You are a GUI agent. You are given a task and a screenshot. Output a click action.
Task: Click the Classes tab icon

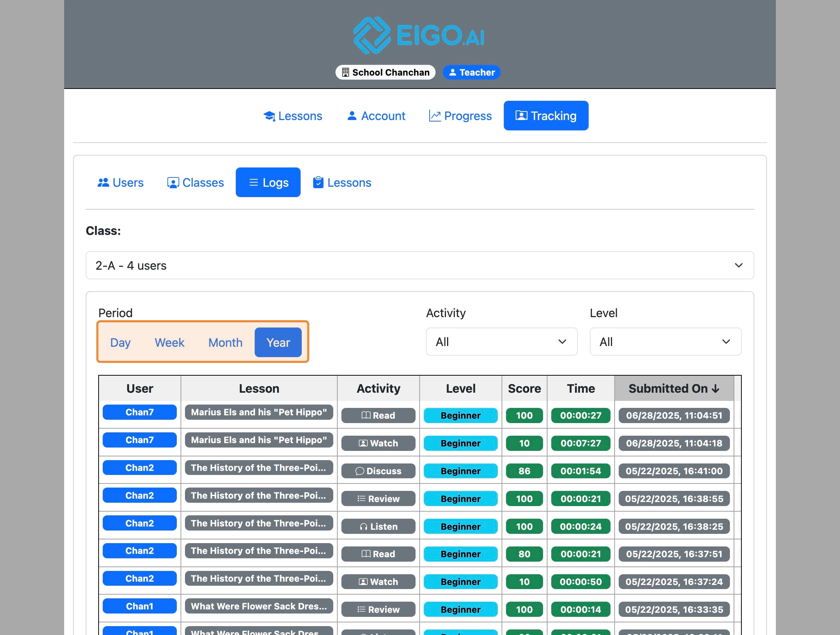(x=173, y=183)
